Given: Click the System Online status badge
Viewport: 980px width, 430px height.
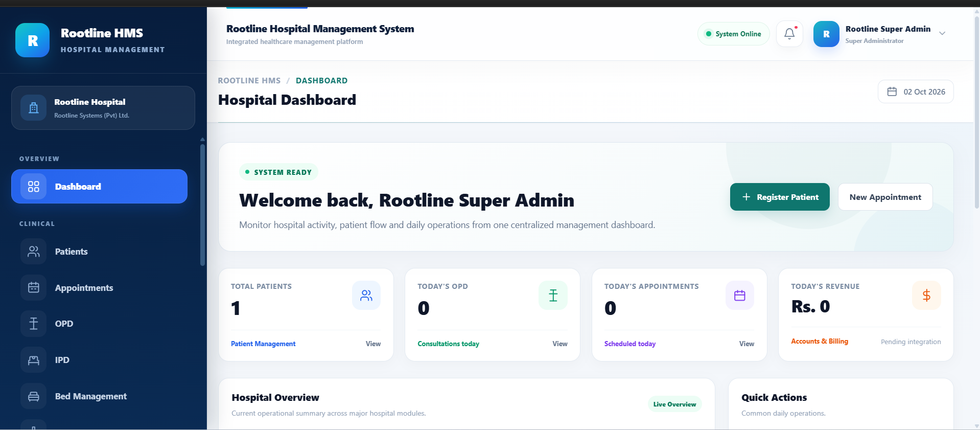Looking at the screenshot, I should pos(733,34).
